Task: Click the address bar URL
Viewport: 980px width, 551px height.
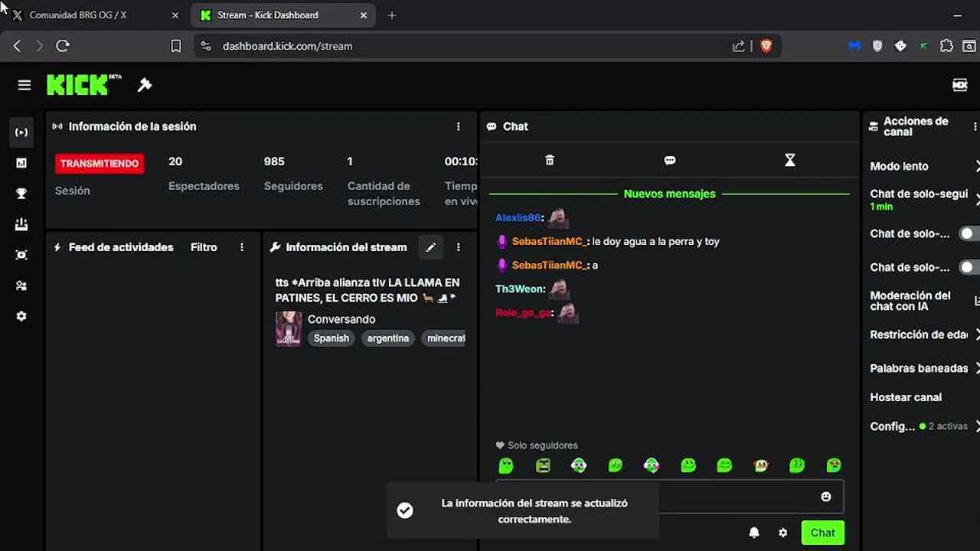Action: click(x=288, y=46)
